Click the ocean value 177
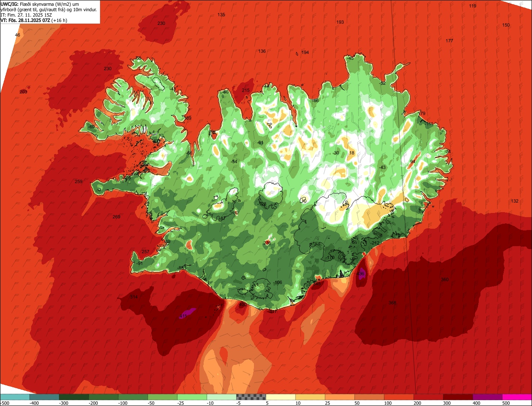This screenshot has width=532, height=406. point(449,41)
